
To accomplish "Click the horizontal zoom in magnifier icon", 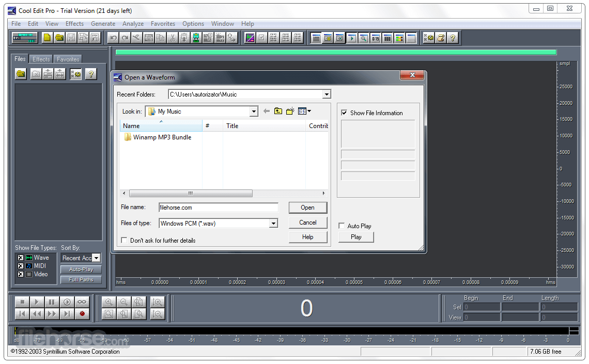I will (x=109, y=302).
